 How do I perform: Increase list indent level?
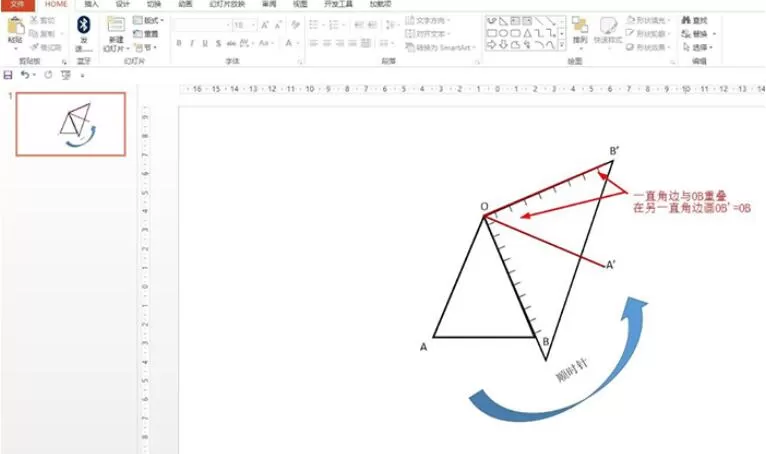pos(372,25)
